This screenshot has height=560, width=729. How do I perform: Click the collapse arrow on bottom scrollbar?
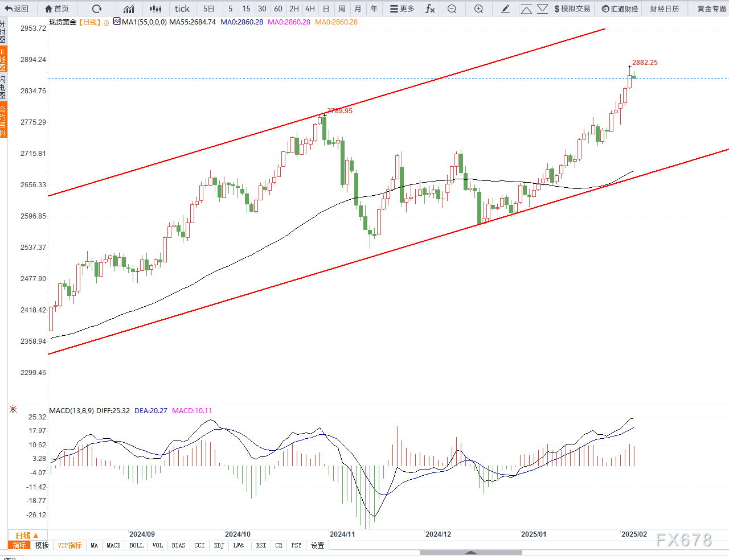[471, 552]
